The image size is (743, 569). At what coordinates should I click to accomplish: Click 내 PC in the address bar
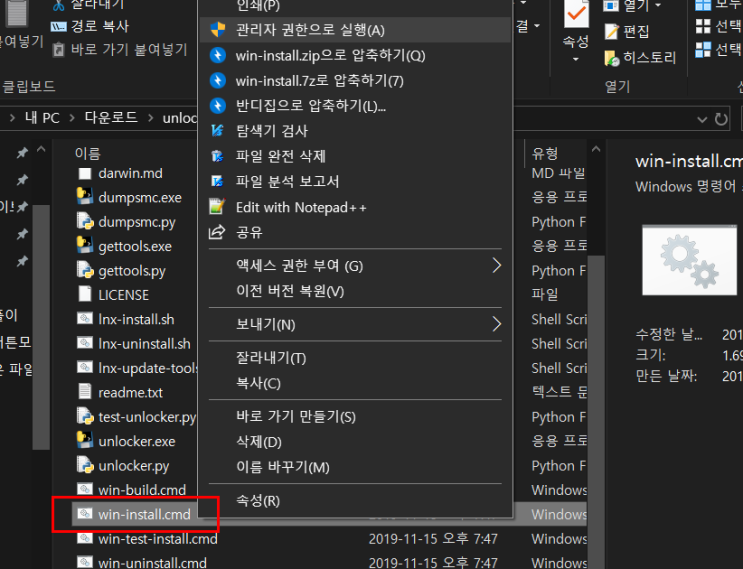click(42, 118)
